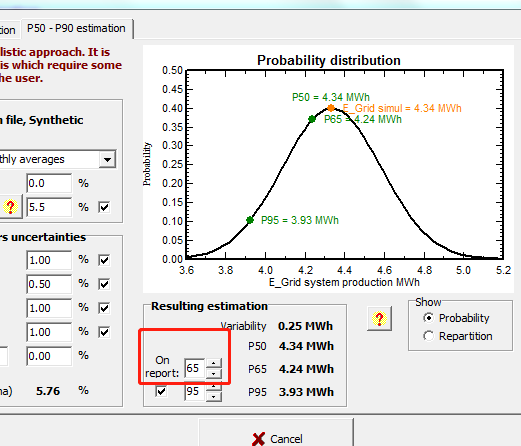Click the first 1.00 % uncertainty field
Image resolution: width=521 pixels, height=446 pixels.
(49, 260)
